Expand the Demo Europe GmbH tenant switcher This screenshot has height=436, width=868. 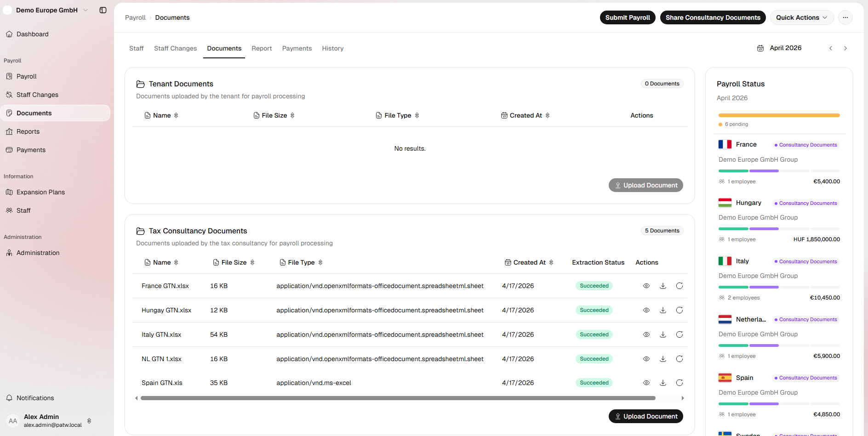coord(46,10)
